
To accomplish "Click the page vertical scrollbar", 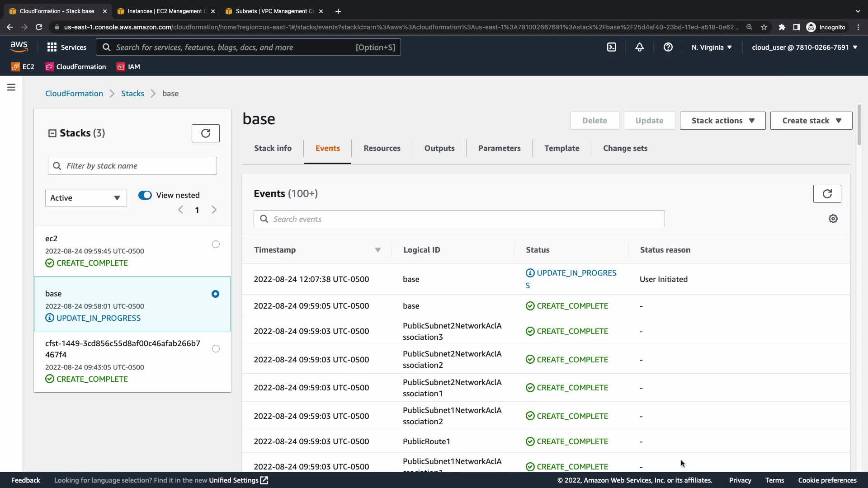I will pos(859,126).
